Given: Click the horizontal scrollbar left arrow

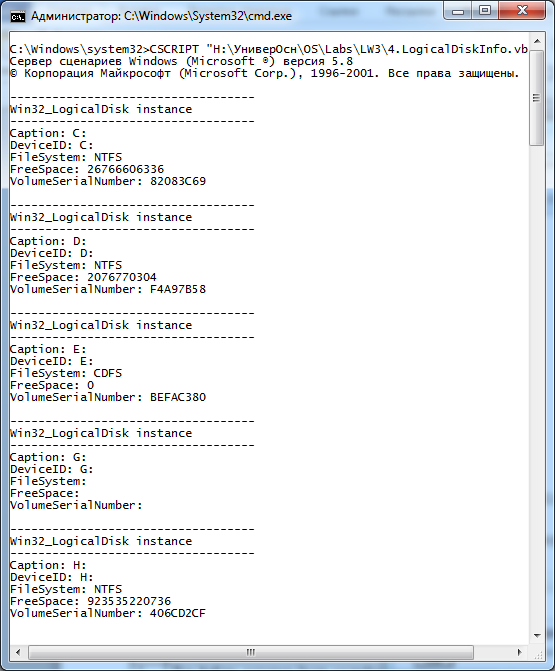Looking at the screenshot, I should (x=18, y=653).
